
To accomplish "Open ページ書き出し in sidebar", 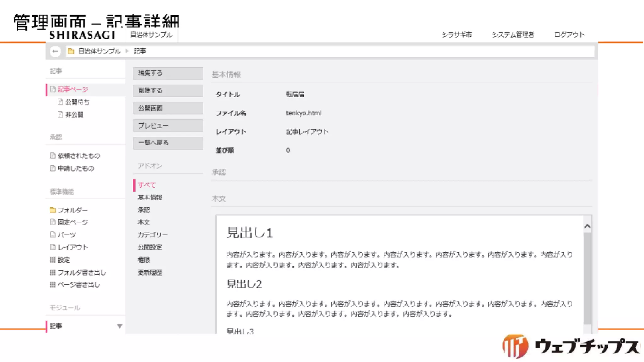I will point(78,285).
